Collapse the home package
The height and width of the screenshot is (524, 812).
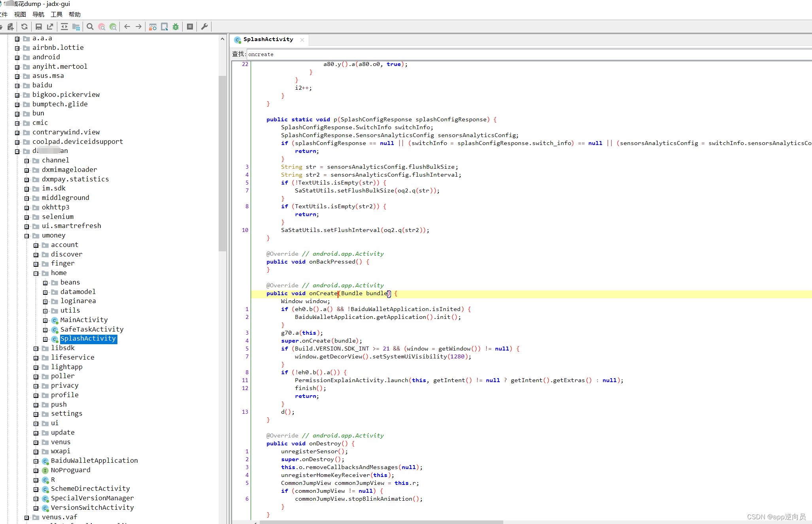pyautogui.click(x=36, y=273)
